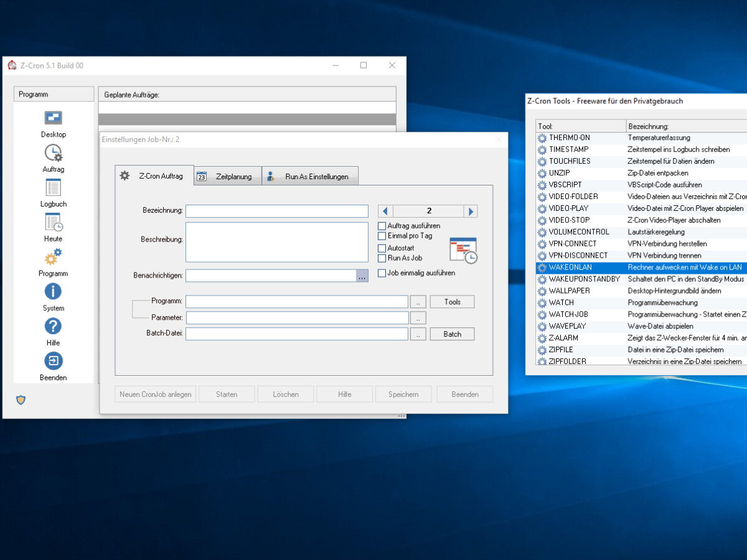The height and width of the screenshot is (560, 747).
Task: Enable Job einmalig ausführen
Action: (383, 273)
